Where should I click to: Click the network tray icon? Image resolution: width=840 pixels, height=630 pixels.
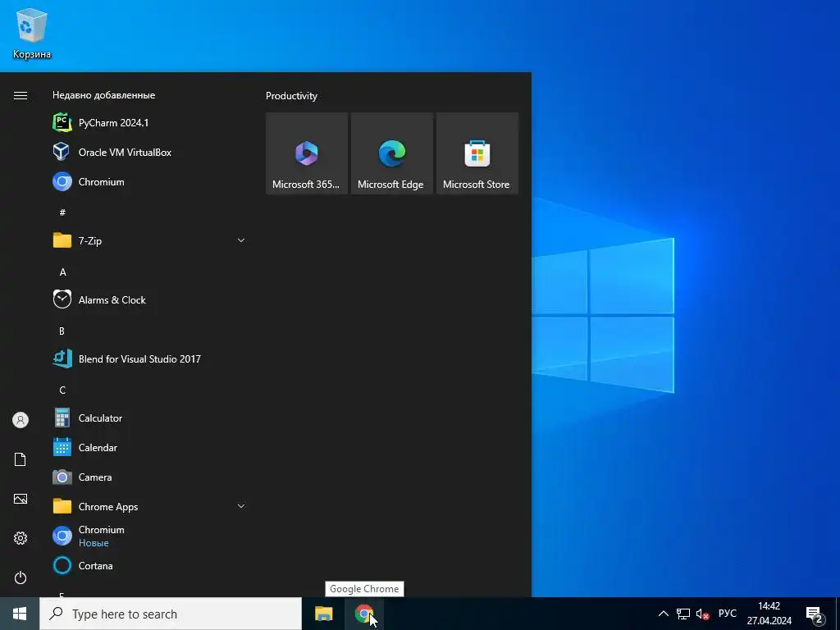tap(683, 614)
